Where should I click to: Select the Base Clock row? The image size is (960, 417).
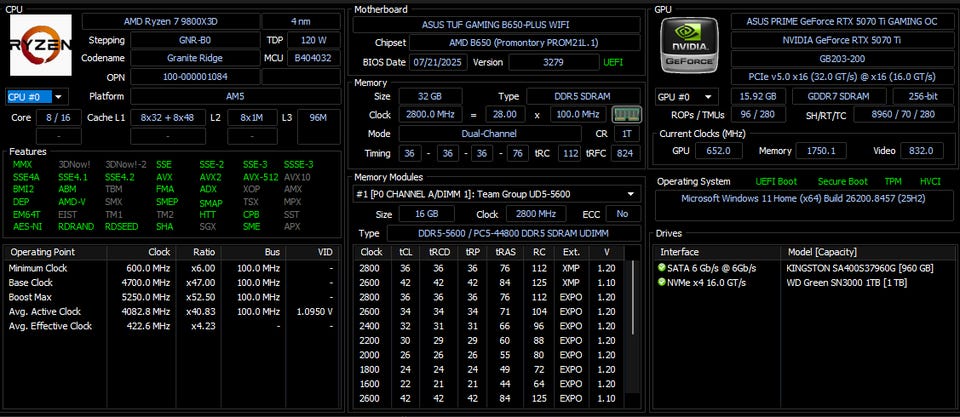point(172,283)
